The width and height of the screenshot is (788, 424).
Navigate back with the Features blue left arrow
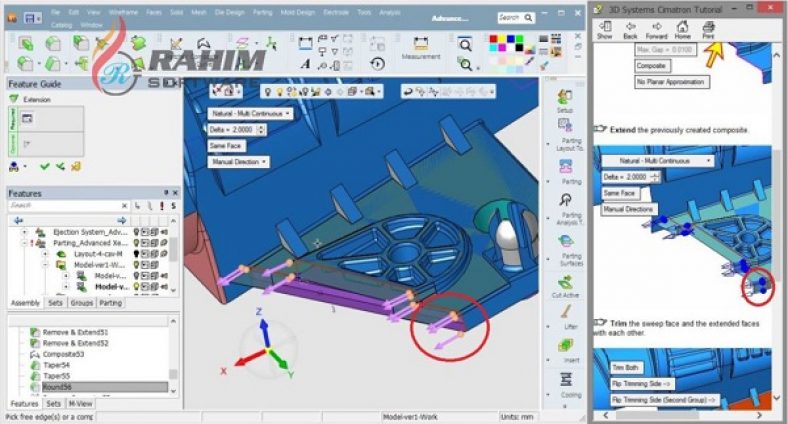[x=19, y=221]
